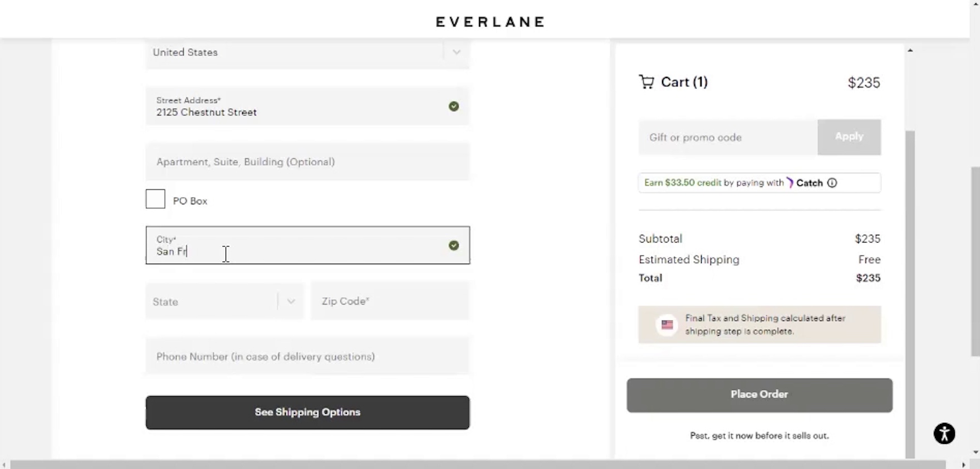The image size is (980, 469).
Task: Click the City field green checkmark
Action: pyautogui.click(x=454, y=245)
